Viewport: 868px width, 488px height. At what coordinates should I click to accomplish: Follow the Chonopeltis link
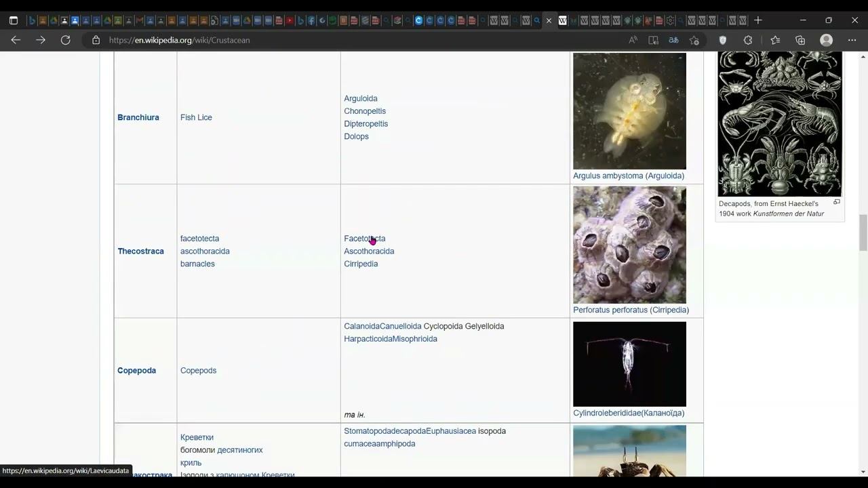[365, 111]
